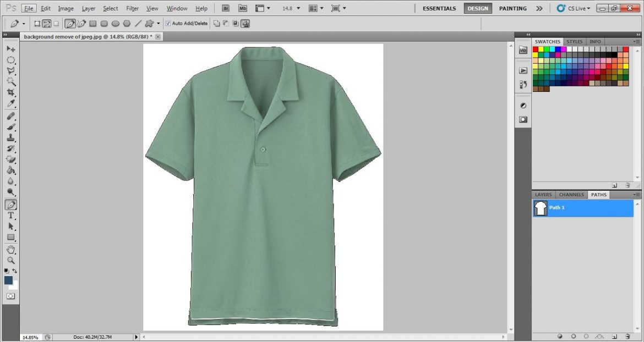644x342 pixels.
Task: Open geometry options dropdown arrow
Action: click(159, 24)
